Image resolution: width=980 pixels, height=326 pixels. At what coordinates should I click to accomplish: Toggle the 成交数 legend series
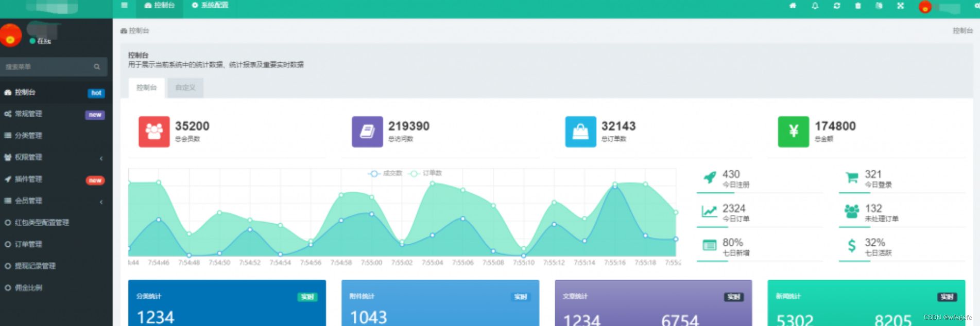tap(385, 173)
